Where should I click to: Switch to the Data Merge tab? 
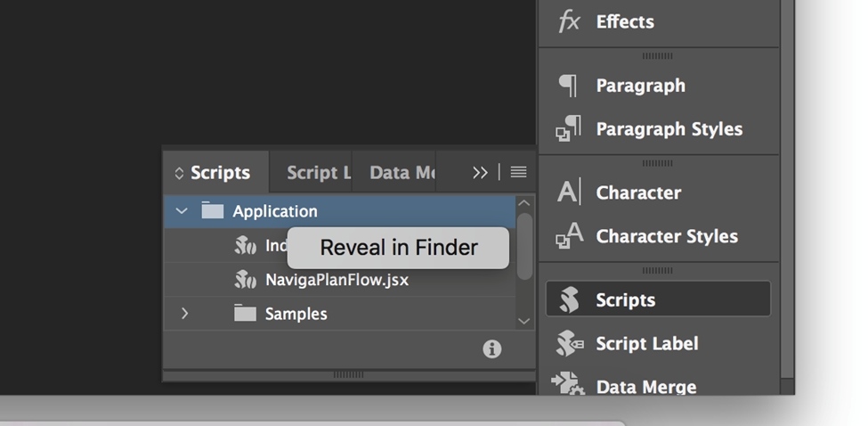click(x=402, y=173)
